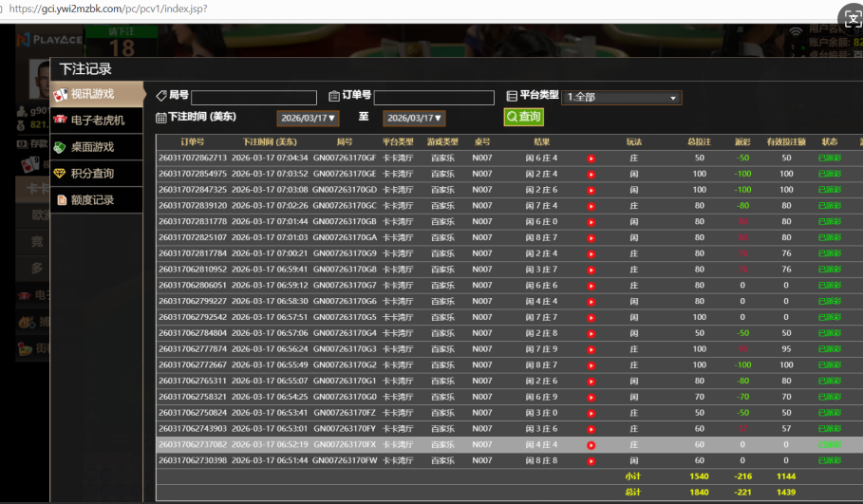This screenshot has width=863, height=504.
Task: Click the diamond icon beside 积分查询
Action: click(61, 174)
